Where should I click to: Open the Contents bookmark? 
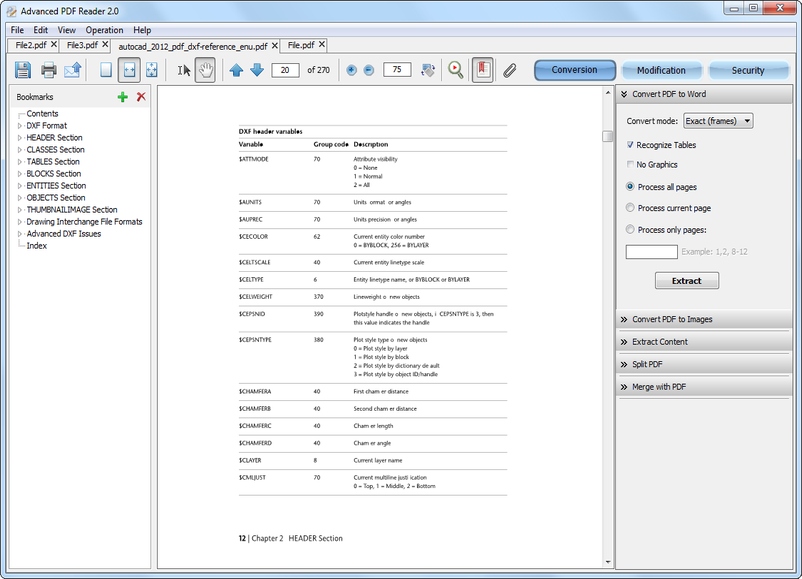tap(42, 114)
